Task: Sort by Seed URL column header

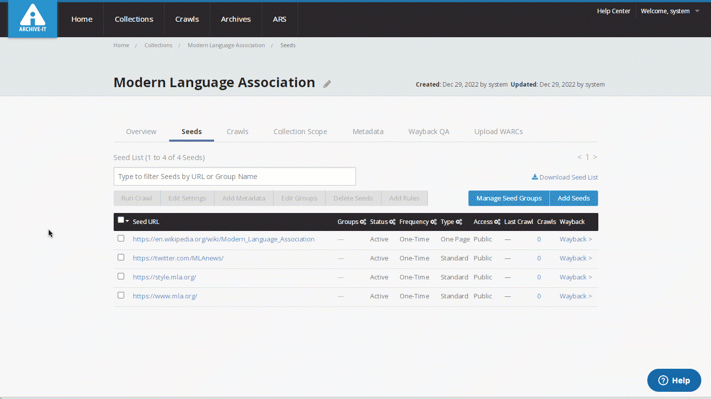Action: click(146, 222)
